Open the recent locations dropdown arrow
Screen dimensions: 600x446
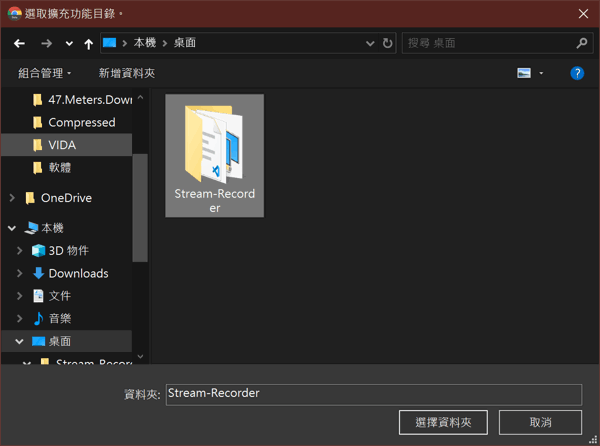click(x=69, y=44)
